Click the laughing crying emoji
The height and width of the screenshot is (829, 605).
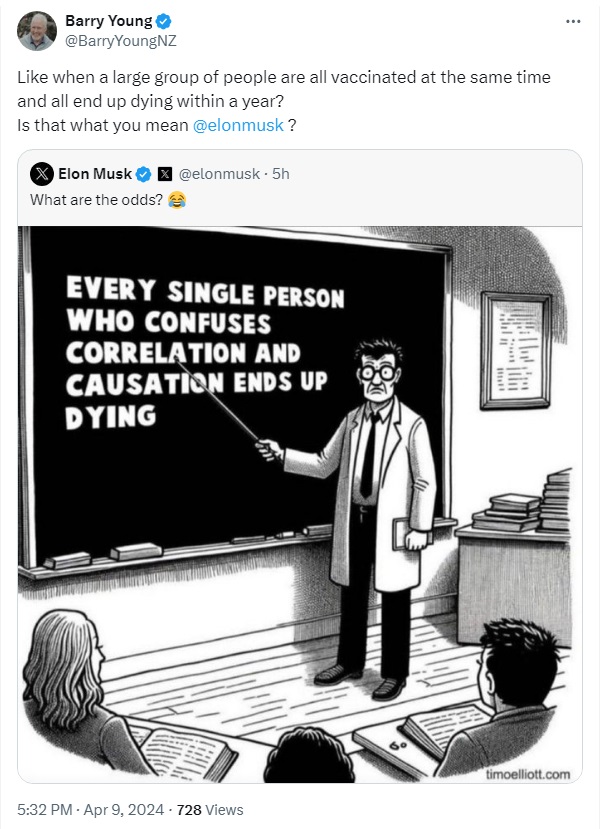[177, 200]
